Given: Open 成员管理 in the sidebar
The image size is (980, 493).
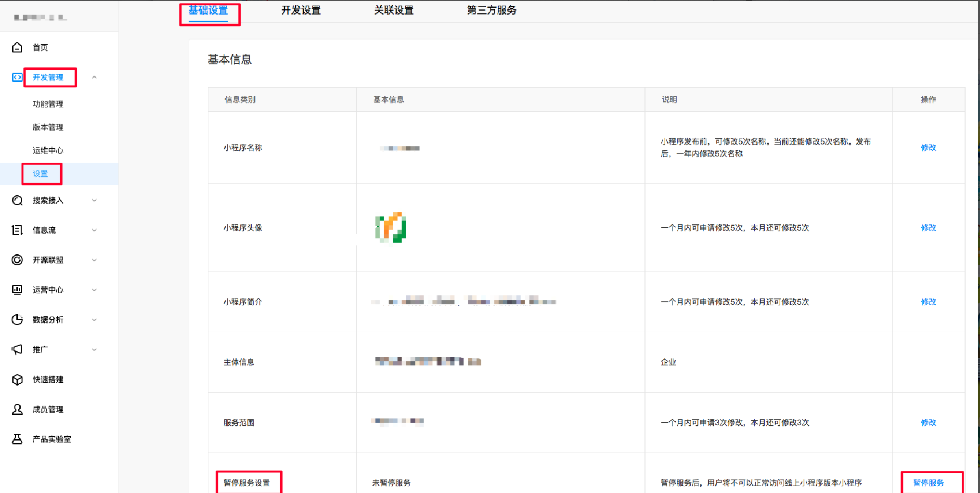Looking at the screenshot, I should (48, 409).
